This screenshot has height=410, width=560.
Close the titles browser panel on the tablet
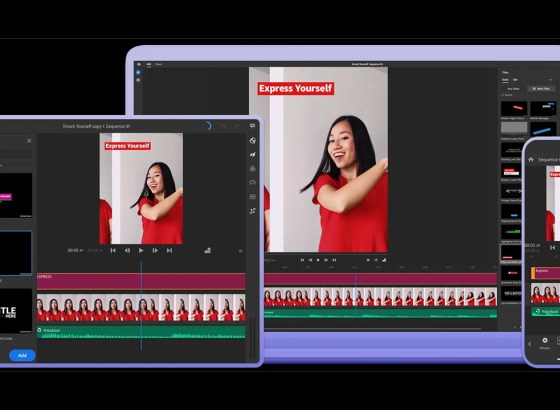coord(29,141)
